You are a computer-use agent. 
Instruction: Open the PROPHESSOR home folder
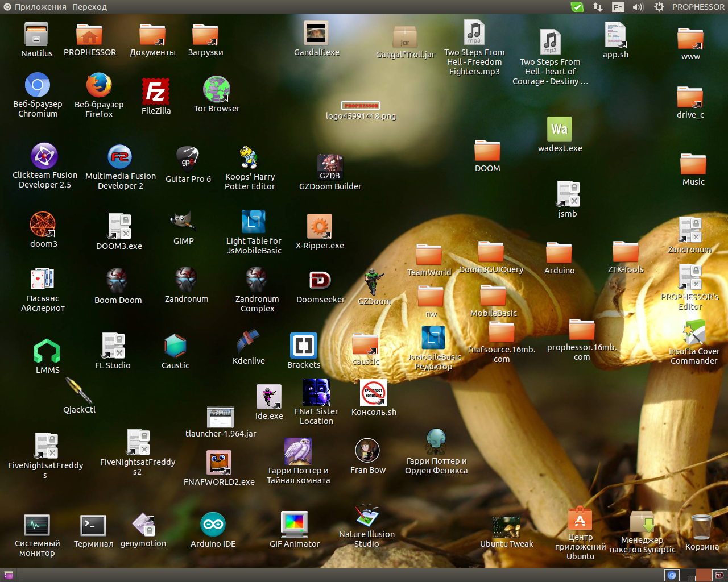[x=89, y=35]
